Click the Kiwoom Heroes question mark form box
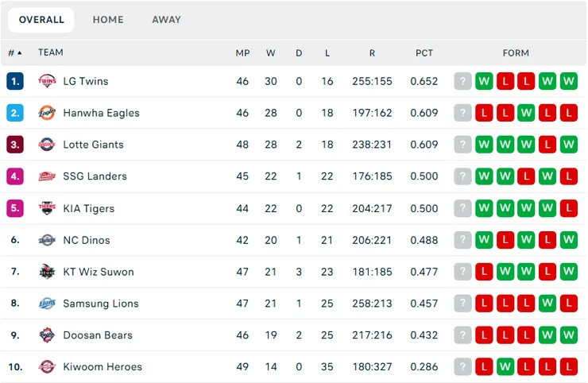The height and width of the screenshot is (383, 588). click(x=463, y=367)
